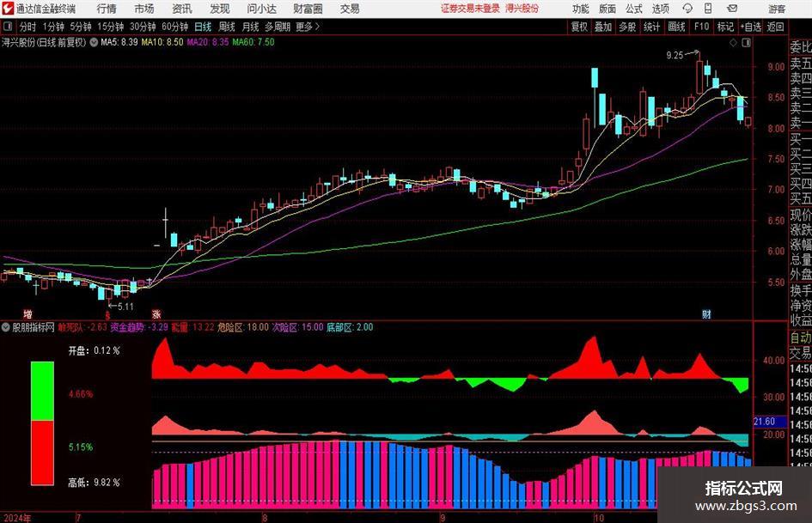Open the 功能 menu
Screen dimensions: 812x523
pyautogui.click(x=581, y=9)
